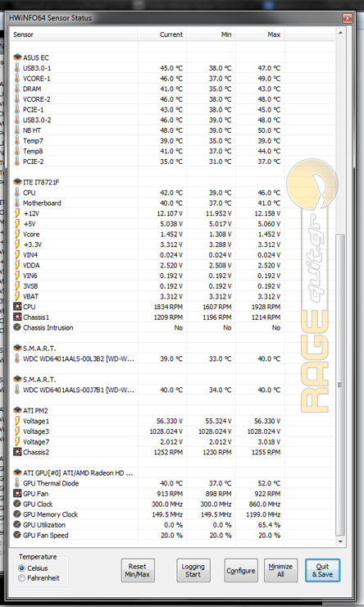Click the ATI PM2 group chip icon

[x=17, y=410]
